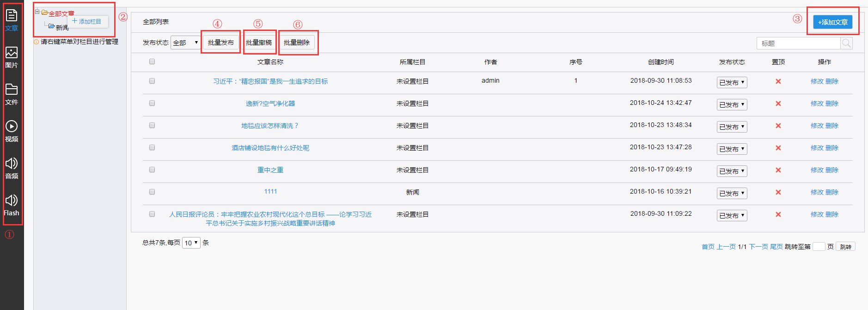Screen dimensions: 868x310
Task: Click red X pin icon for 重中之重 row
Action: click(778, 170)
